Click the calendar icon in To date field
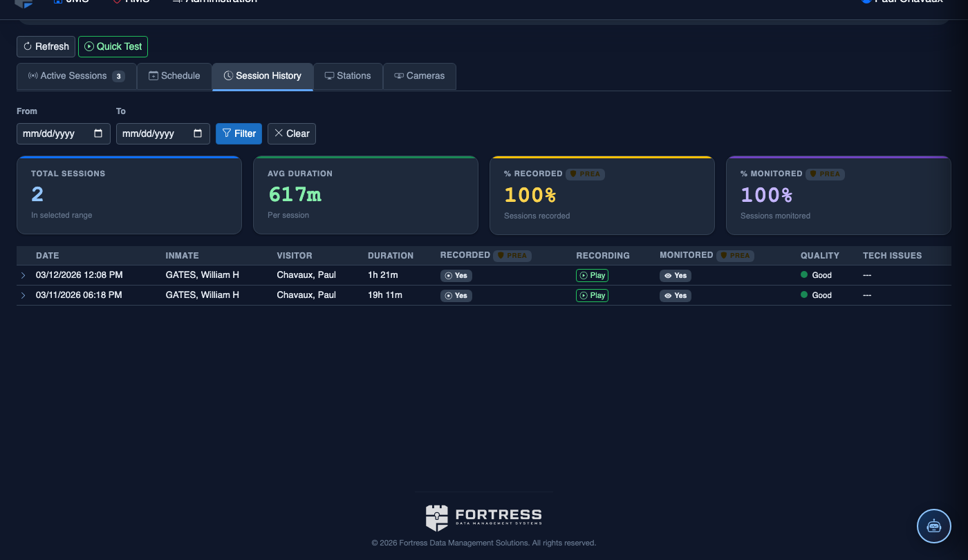 coord(198,133)
